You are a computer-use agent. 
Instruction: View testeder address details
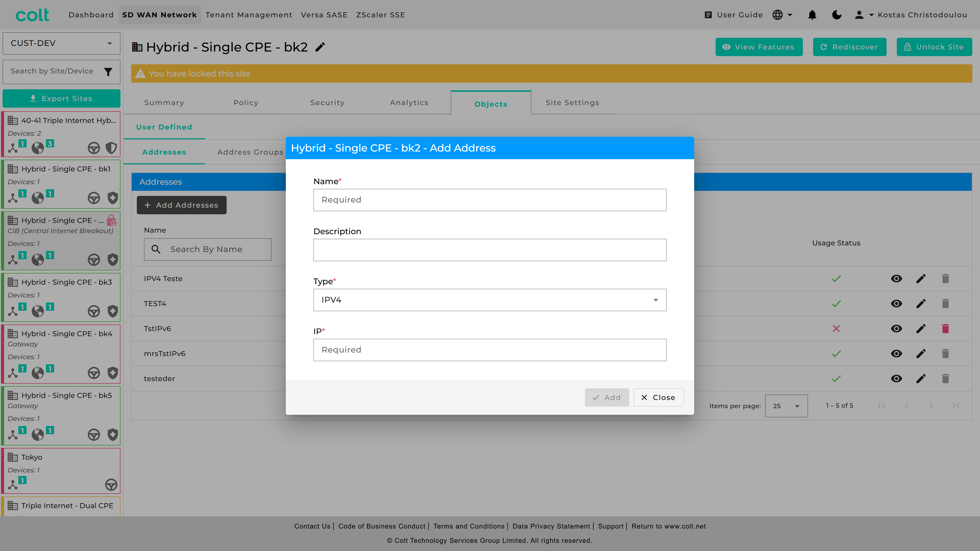tap(896, 379)
